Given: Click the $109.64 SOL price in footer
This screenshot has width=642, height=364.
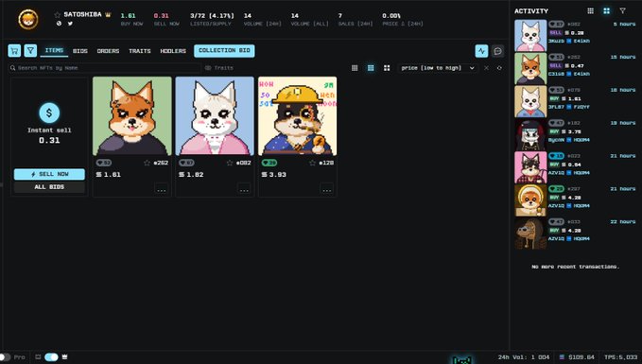Looking at the screenshot, I should 577,357.
